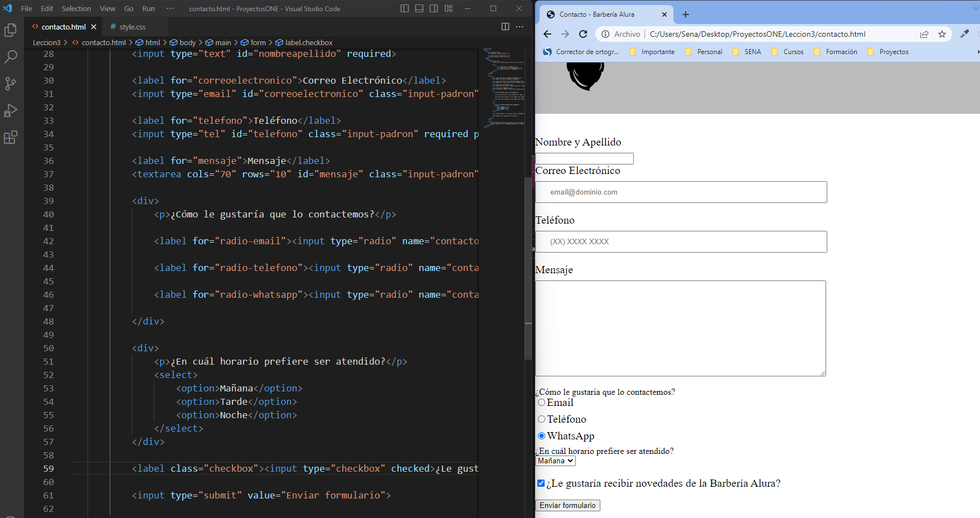
Task: Reload the Chrome page
Action: 583,34
